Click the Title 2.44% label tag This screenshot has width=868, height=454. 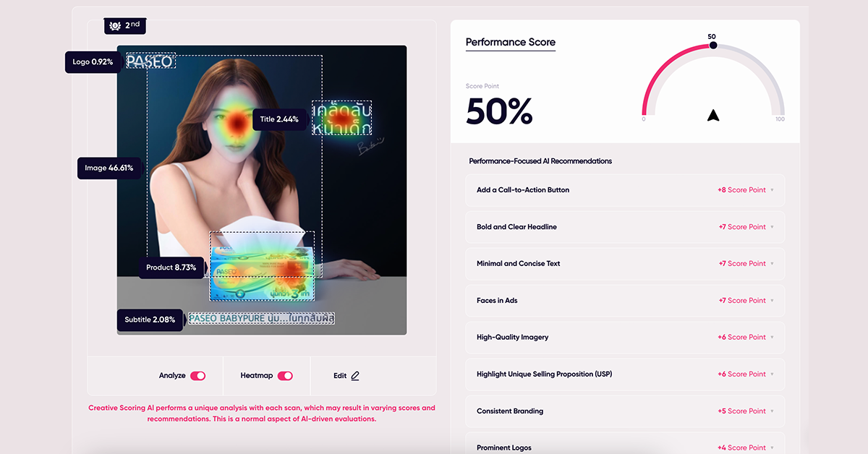(x=279, y=119)
